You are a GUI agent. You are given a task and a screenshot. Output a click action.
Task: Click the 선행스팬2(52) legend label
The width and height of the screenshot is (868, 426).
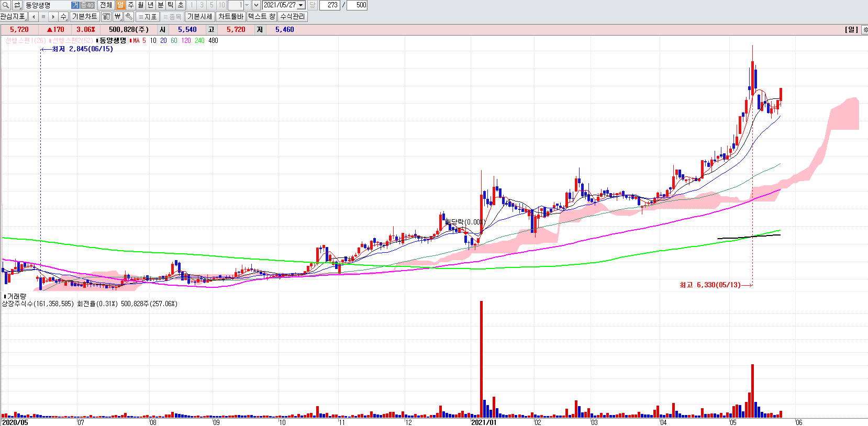(x=72, y=40)
